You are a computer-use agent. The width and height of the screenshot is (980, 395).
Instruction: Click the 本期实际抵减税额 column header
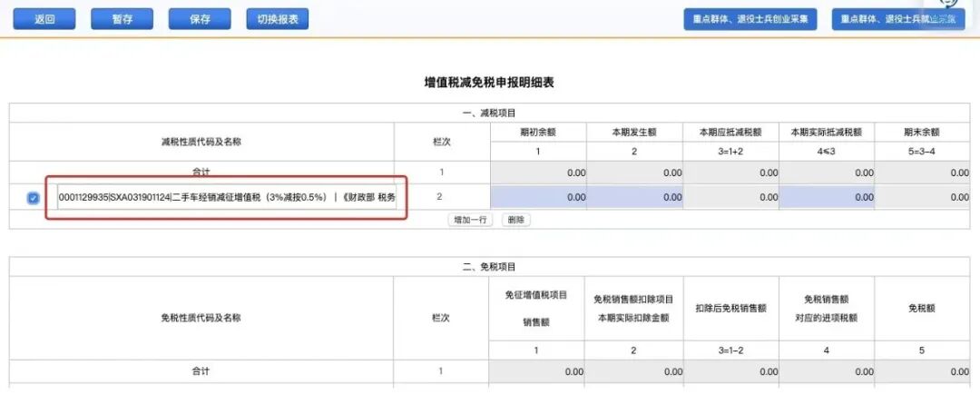(x=827, y=133)
